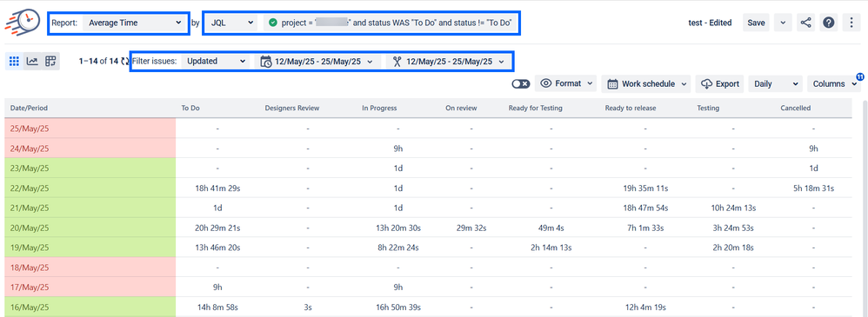Click the 13h 20m 30s In Progress value
Screen dimensions: 868x317
(398, 228)
